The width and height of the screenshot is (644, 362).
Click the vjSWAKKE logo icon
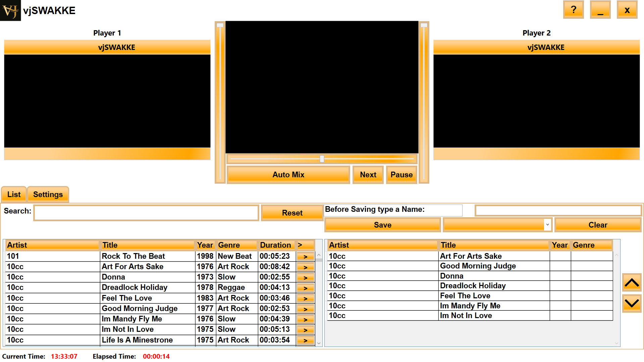10,10
